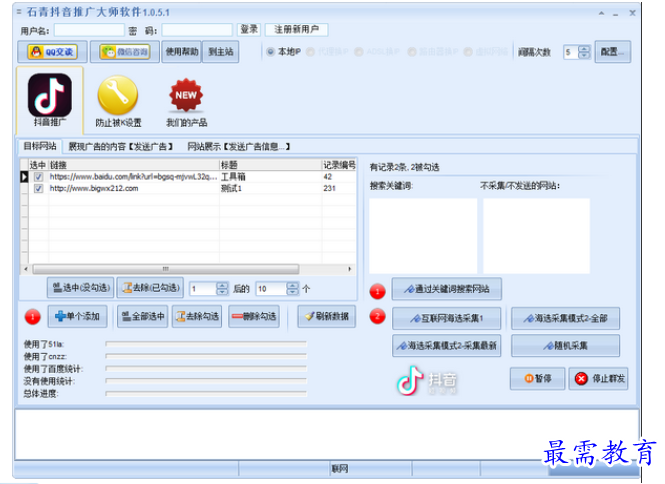Click 使用帮助 help button

coord(182,52)
